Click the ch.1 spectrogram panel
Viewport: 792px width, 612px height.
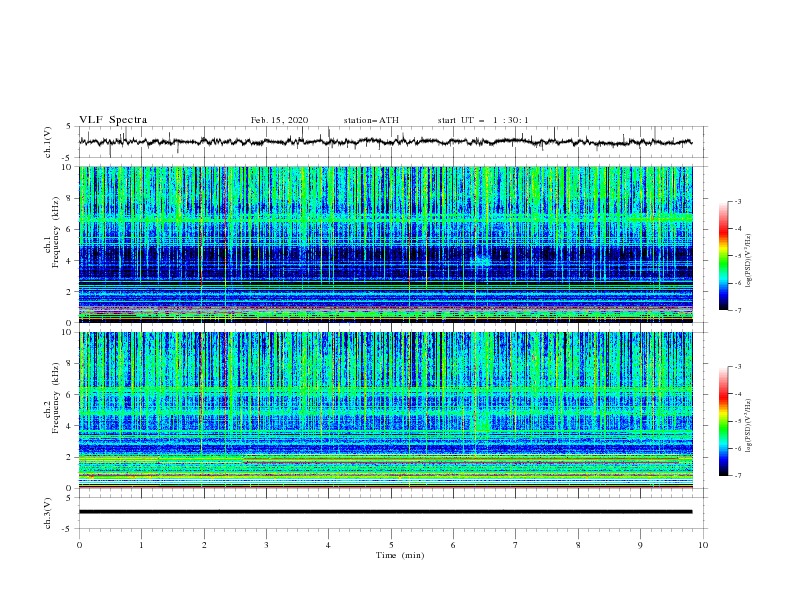click(385, 244)
